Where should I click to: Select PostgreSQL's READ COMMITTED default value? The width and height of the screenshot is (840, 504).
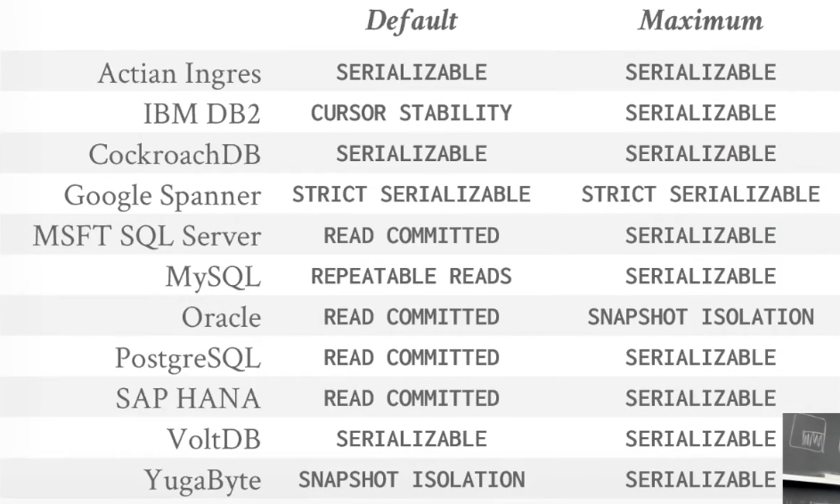point(412,358)
